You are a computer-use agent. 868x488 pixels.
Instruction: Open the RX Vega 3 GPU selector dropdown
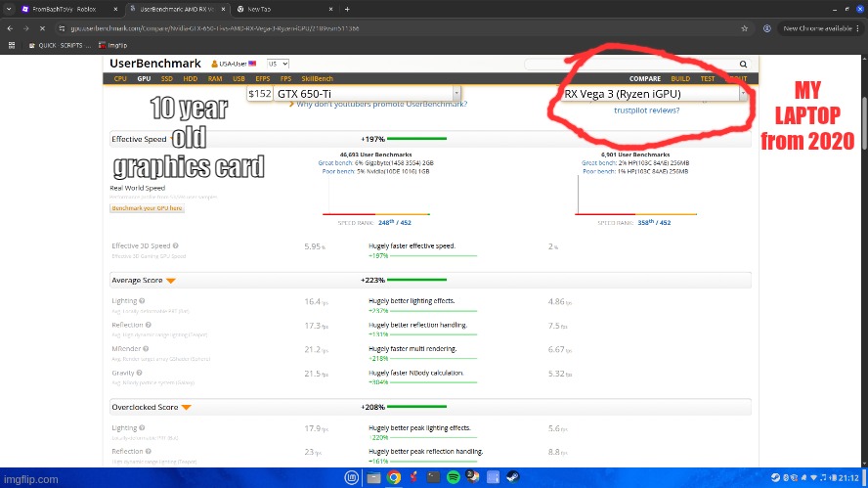click(x=653, y=94)
